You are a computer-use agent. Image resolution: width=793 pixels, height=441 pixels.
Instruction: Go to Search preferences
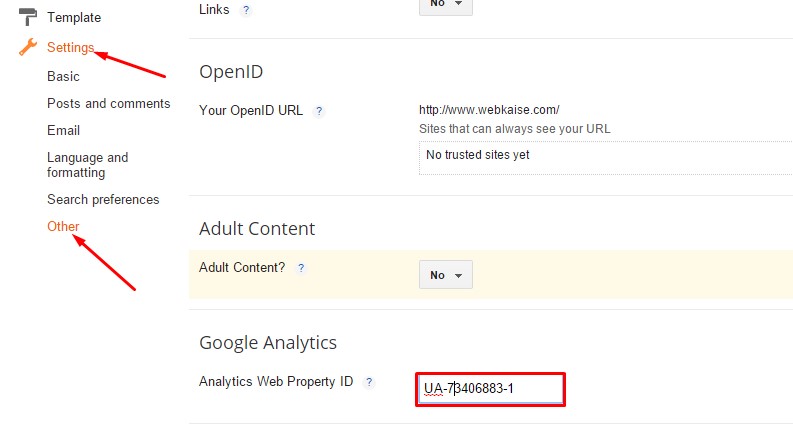[103, 199]
